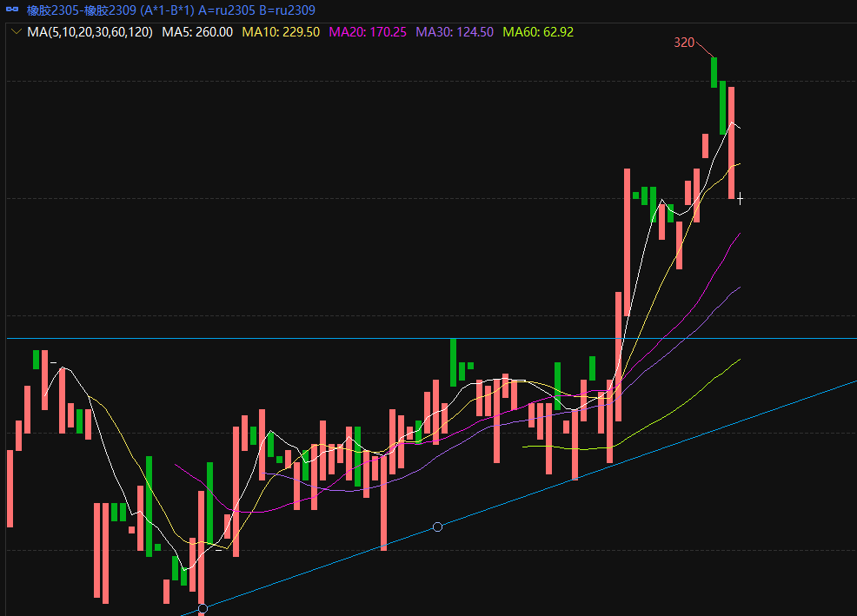Grab the trendline's middle anchor circle

(x=437, y=527)
